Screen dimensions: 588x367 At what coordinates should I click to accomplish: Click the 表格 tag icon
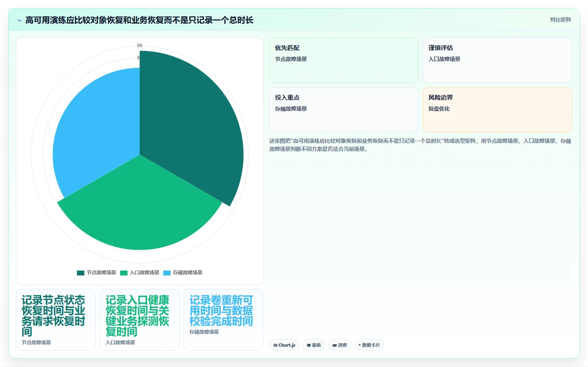click(309, 345)
